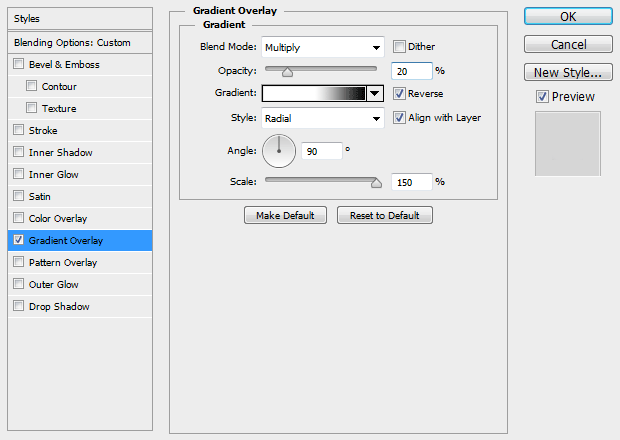The height and width of the screenshot is (440, 620).
Task: Toggle Align with Layer checkbox
Action: tap(400, 117)
